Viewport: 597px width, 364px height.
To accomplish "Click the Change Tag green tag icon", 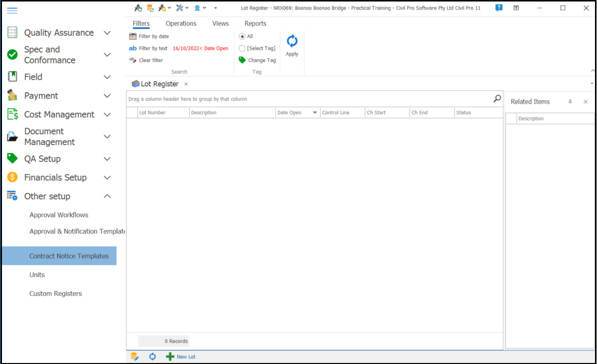I will click(242, 60).
